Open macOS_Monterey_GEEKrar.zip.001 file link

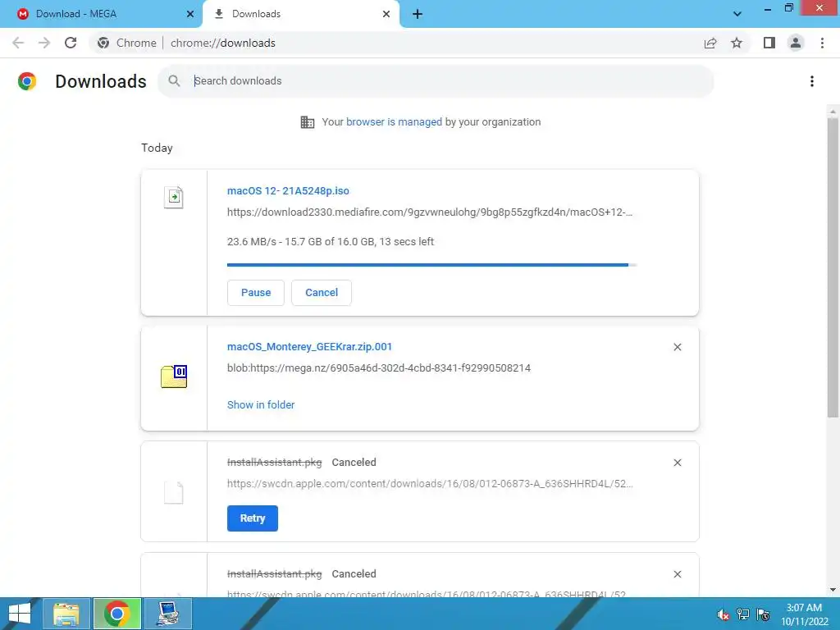(x=309, y=347)
